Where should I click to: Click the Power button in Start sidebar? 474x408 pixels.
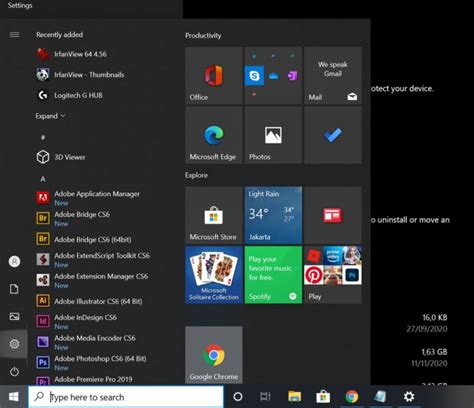pos(14,371)
